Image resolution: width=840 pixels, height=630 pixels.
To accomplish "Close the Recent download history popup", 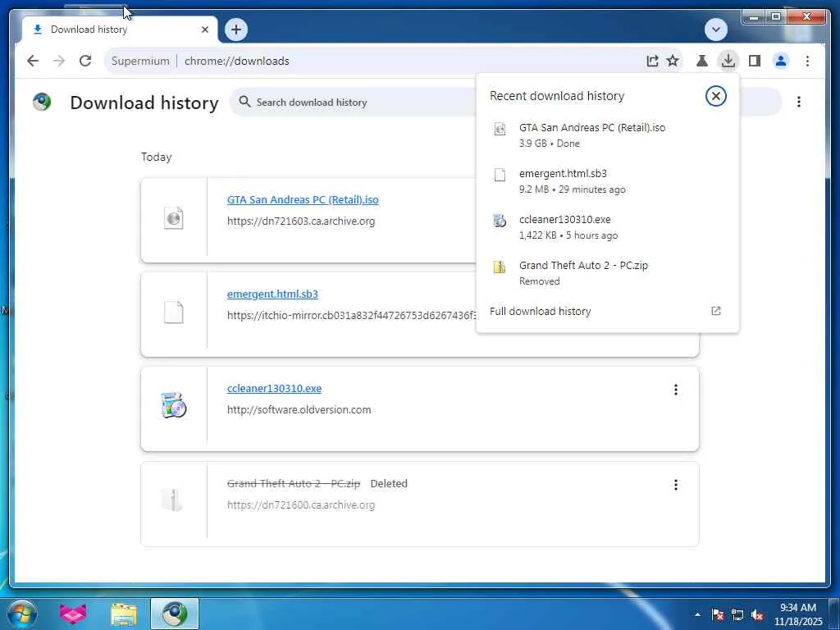I will click(x=715, y=96).
